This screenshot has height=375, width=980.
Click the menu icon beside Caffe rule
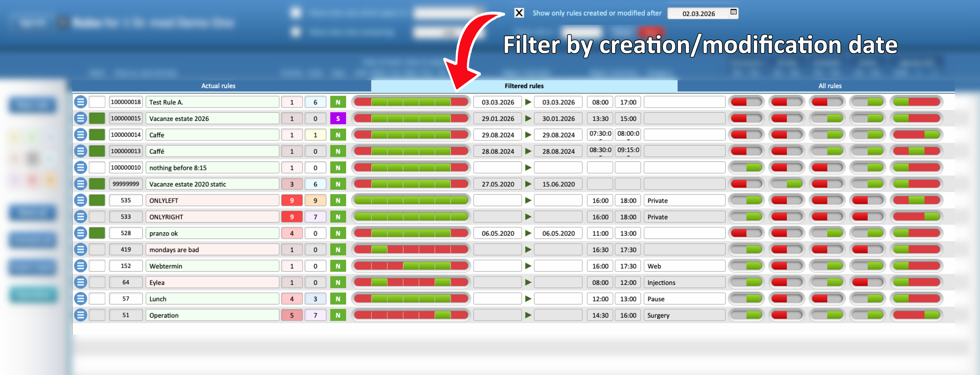click(80, 135)
